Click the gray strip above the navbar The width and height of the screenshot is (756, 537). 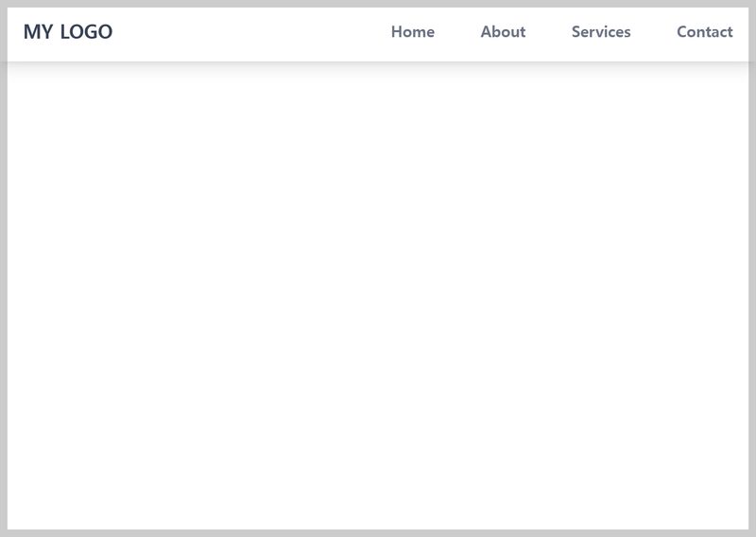click(x=378, y=3)
